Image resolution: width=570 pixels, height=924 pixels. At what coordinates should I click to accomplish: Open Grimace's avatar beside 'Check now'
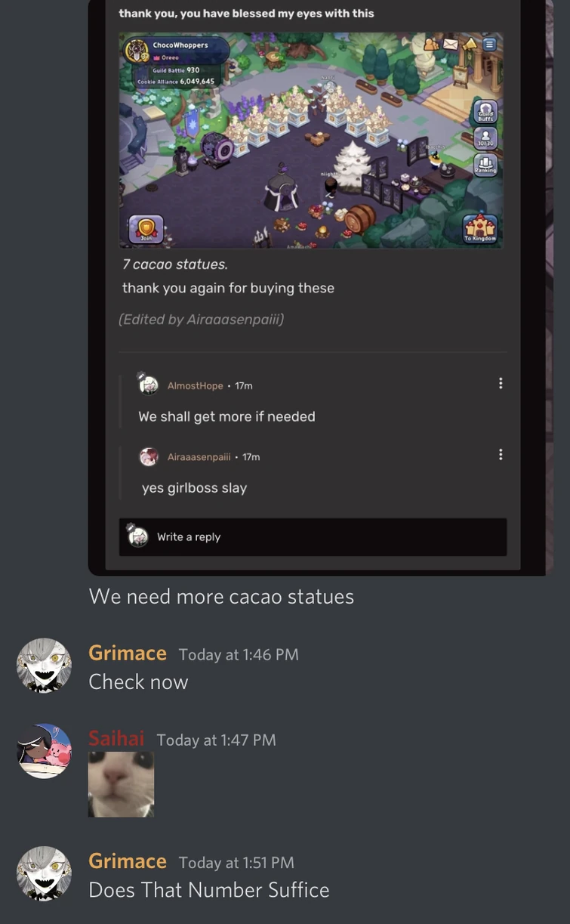click(45, 666)
